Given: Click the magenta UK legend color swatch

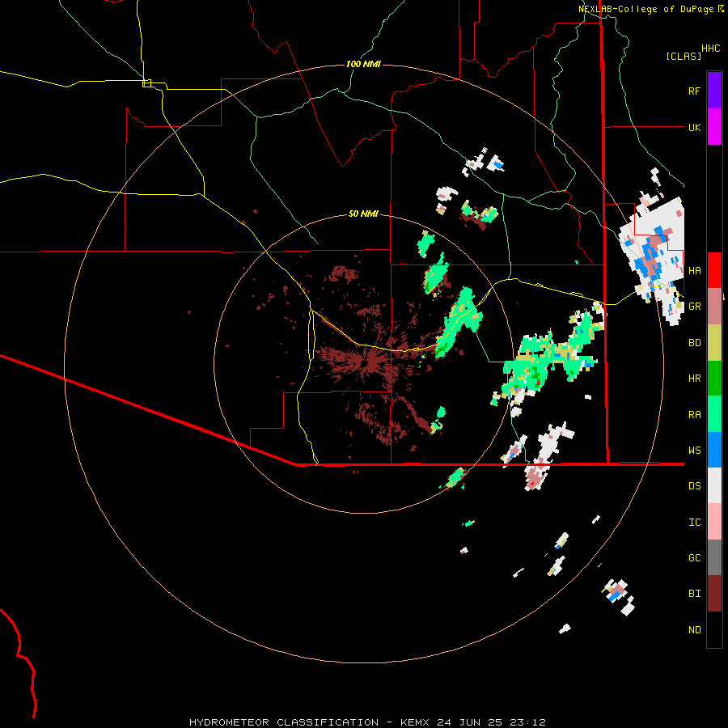Looking at the screenshot, I should tap(714, 127).
